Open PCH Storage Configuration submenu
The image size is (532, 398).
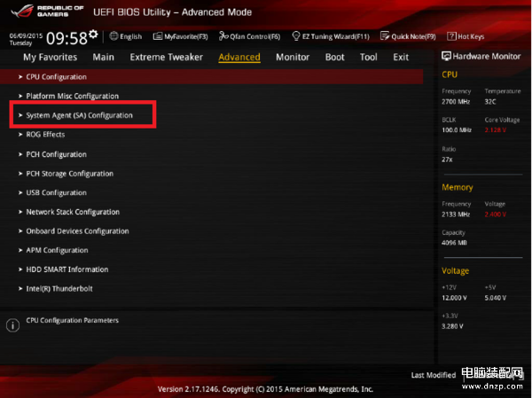70,174
